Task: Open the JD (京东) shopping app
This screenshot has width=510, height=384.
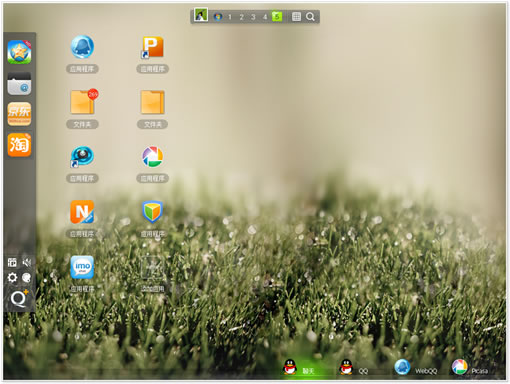Action: [19, 114]
